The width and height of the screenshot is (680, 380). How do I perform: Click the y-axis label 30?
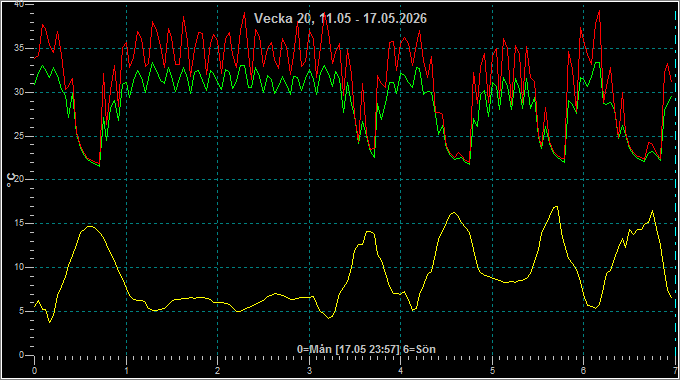(x=19, y=92)
